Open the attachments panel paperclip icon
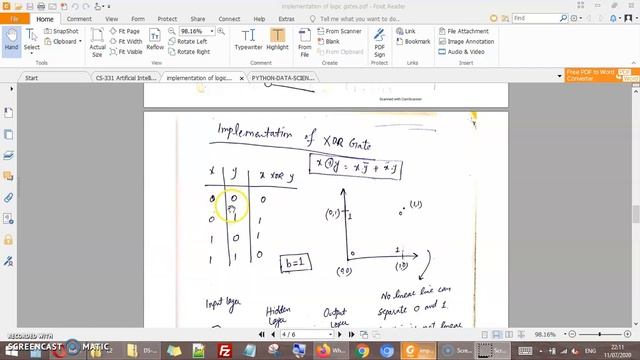The height and width of the screenshot is (360, 640). point(8,198)
